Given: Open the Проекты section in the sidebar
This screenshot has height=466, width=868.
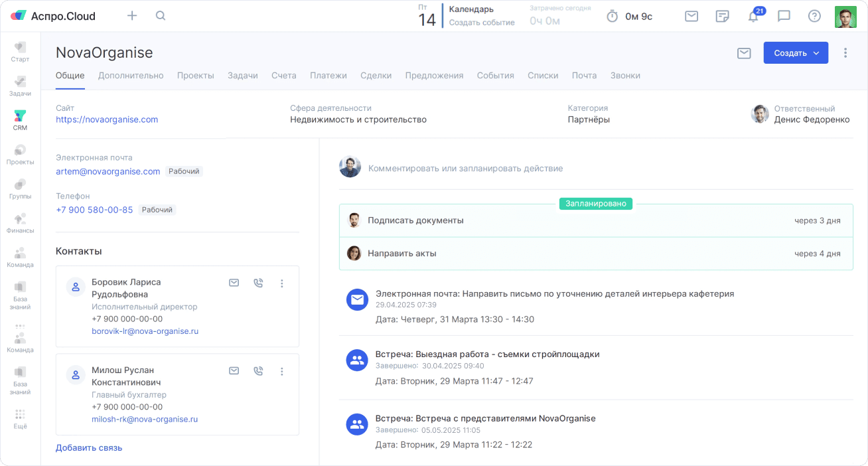Looking at the screenshot, I should point(20,154).
